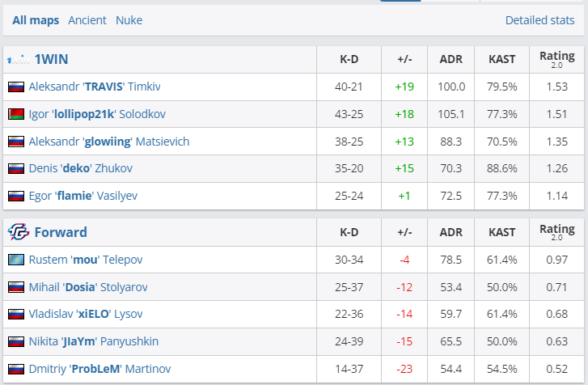Open Aleksandr 'glowiing' Matsievich's profile
588x385 pixels.
[108, 142]
